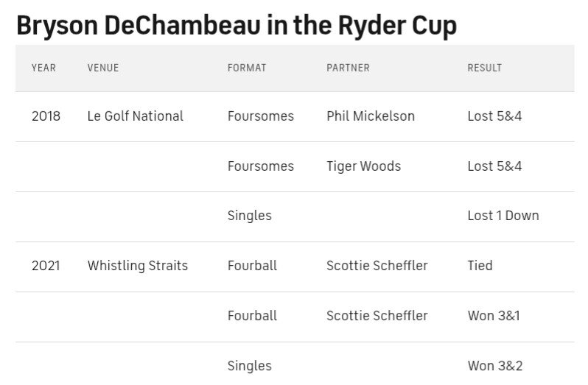Click the Partner column header
The image size is (588, 385).
coord(348,68)
